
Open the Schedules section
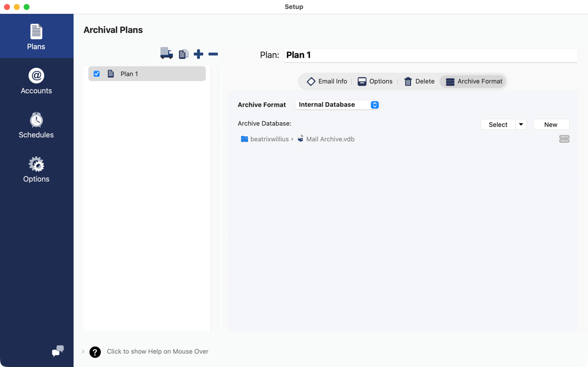[x=36, y=125]
